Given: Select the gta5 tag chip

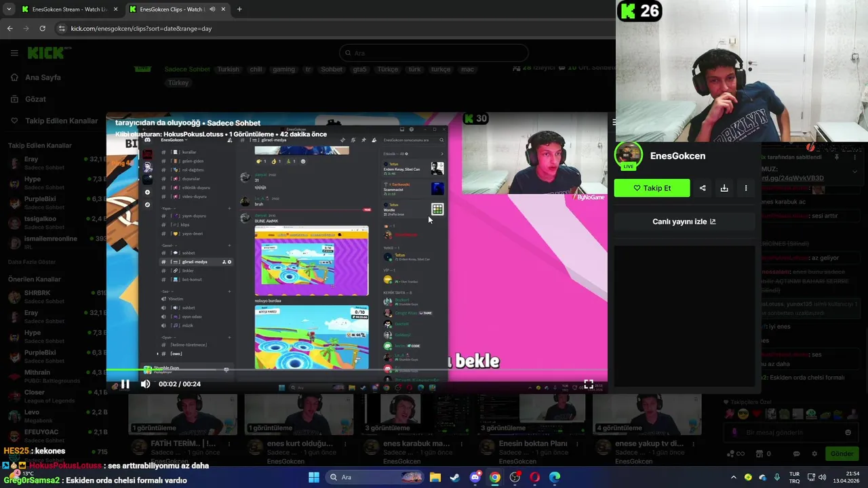Looking at the screenshot, I should [x=359, y=69].
